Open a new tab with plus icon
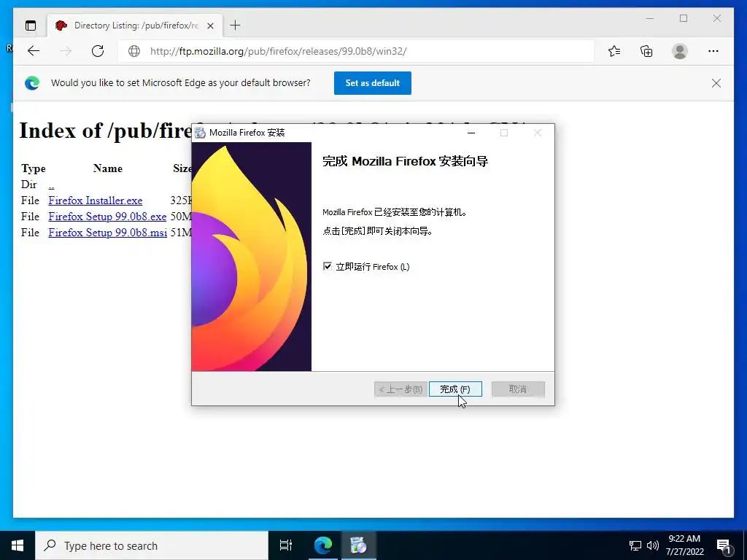747x560 pixels. [x=235, y=26]
